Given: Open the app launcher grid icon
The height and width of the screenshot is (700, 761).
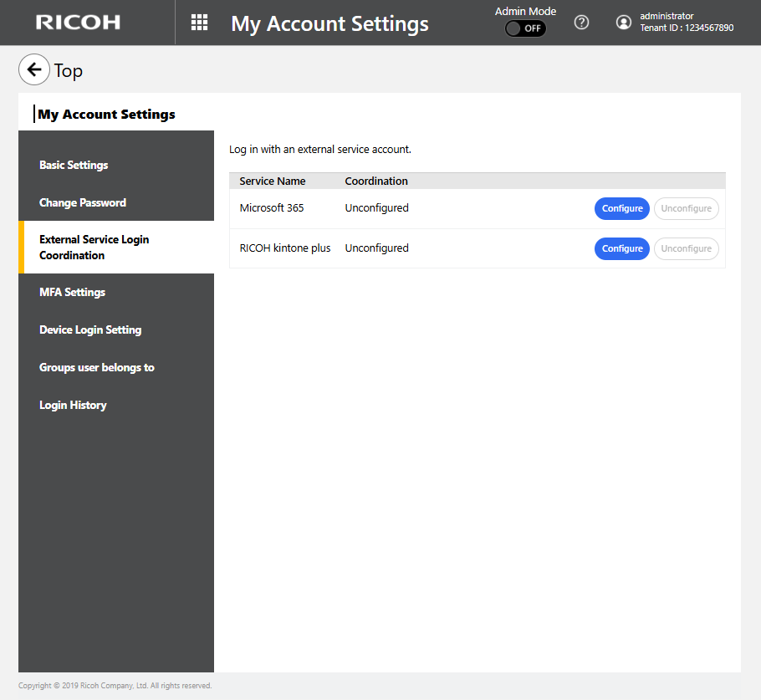Looking at the screenshot, I should point(199,23).
